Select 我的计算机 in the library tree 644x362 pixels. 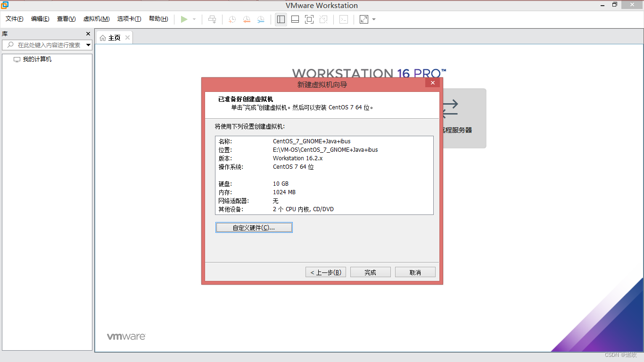coord(37,59)
